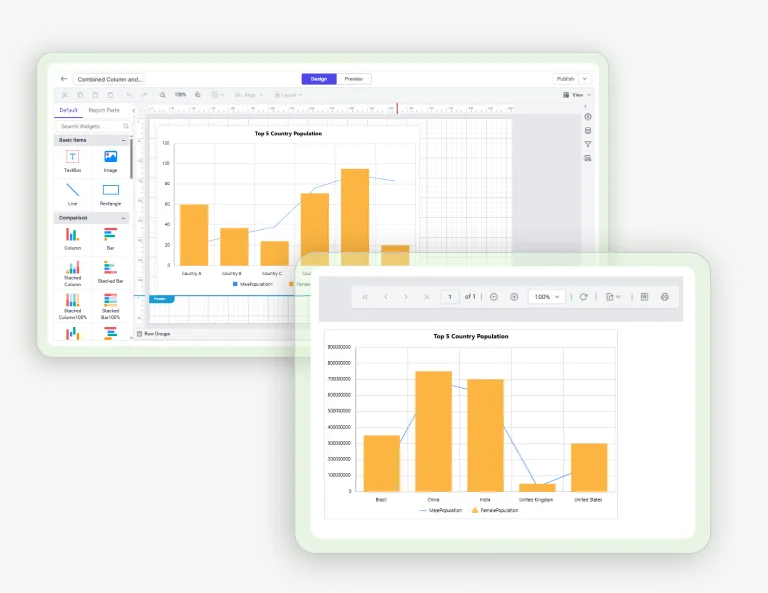
Task: Go to next page in preview
Action: 406,297
